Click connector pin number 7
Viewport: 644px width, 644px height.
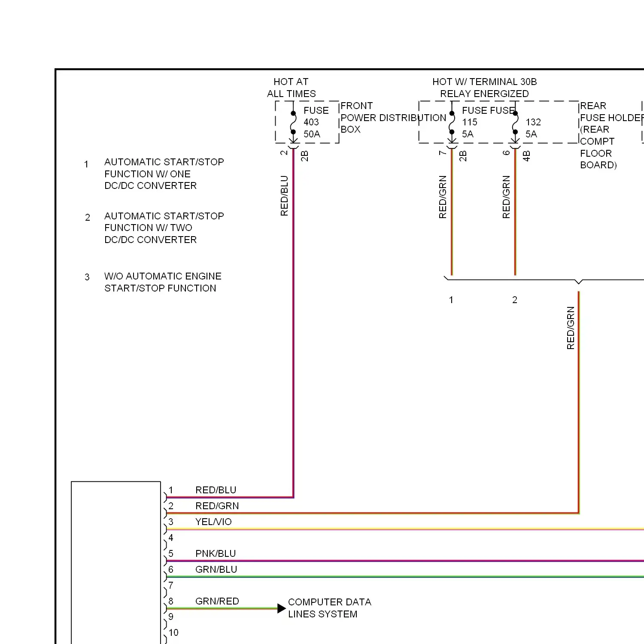[171, 585]
